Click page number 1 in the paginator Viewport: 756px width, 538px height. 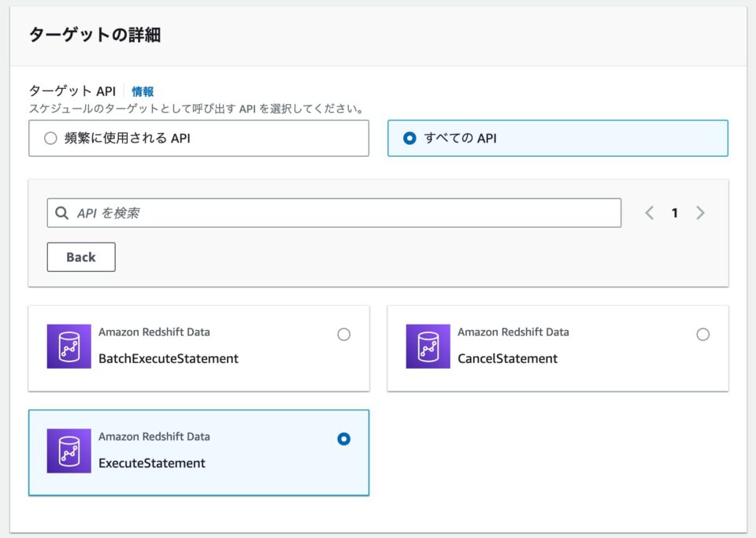(675, 212)
